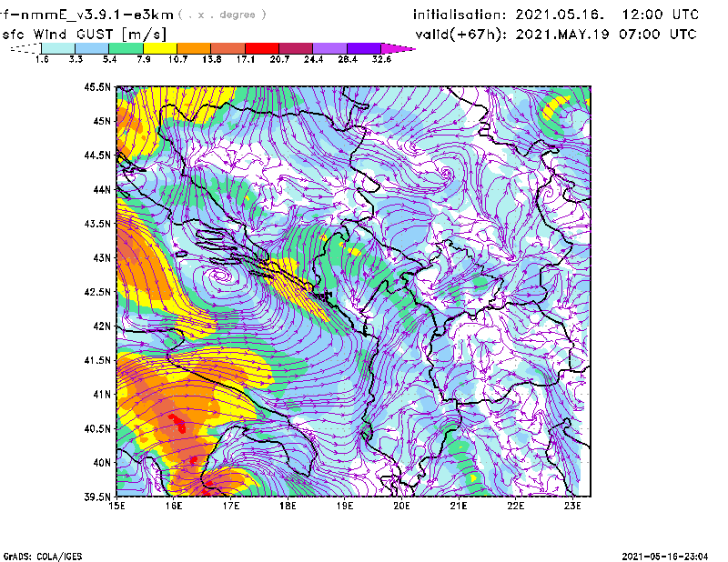Click the crimson legend swatch
728x562 pixels.
coord(296,48)
